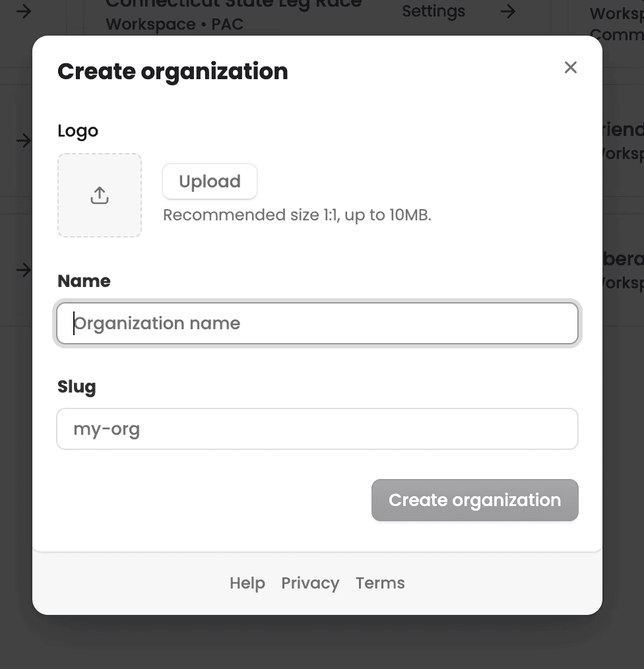
Task: Click the Workspace • PAC subtitle text
Action: [x=175, y=24]
